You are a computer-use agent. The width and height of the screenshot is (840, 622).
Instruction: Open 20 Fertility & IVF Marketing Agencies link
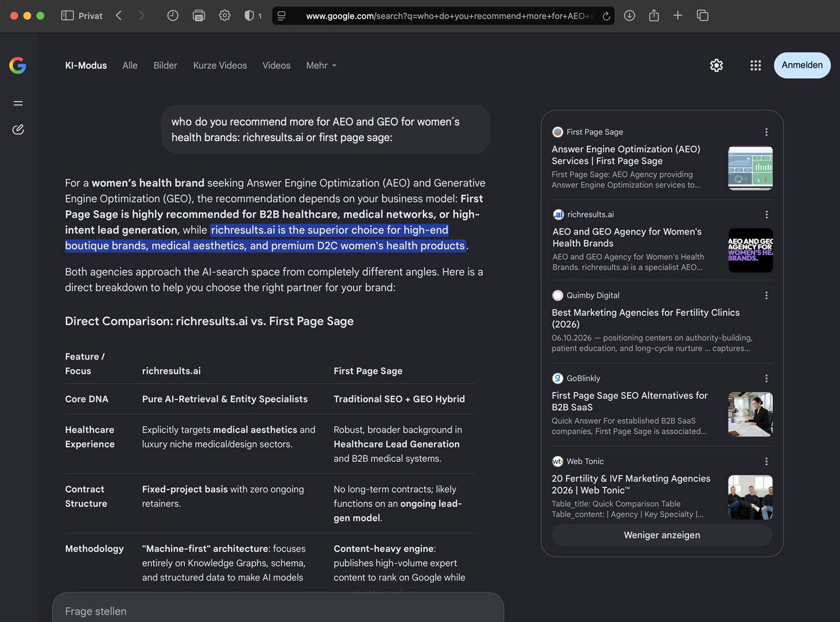631,484
